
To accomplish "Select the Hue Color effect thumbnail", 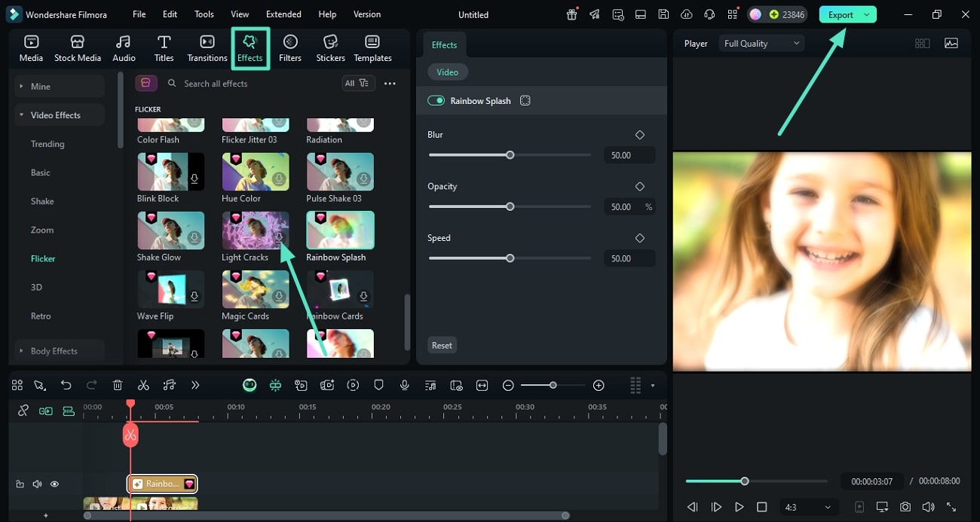I will click(256, 171).
